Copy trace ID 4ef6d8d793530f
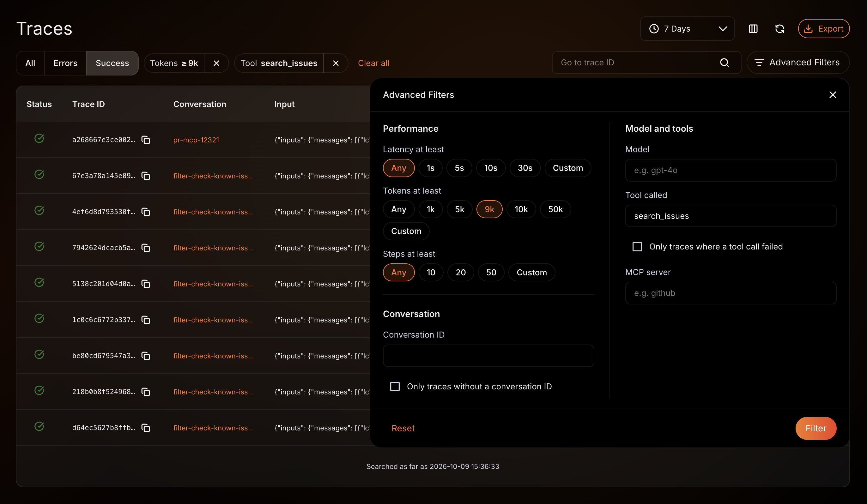The width and height of the screenshot is (867, 504). click(x=146, y=212)
